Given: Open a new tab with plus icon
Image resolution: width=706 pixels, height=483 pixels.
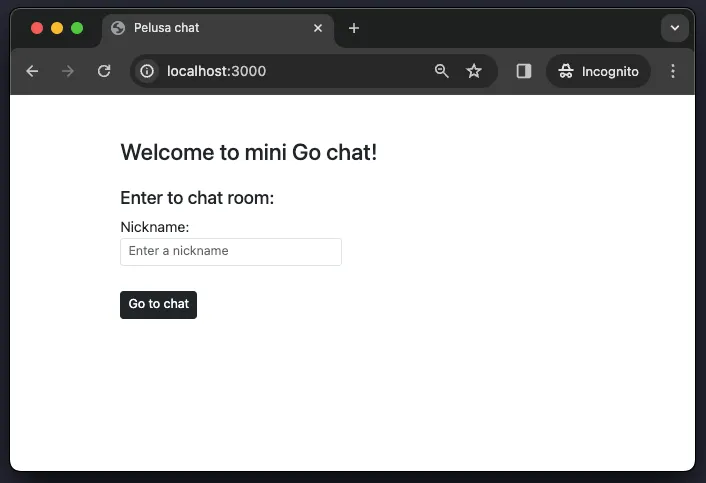Looking at the screenshot, I should pos(354,28).
